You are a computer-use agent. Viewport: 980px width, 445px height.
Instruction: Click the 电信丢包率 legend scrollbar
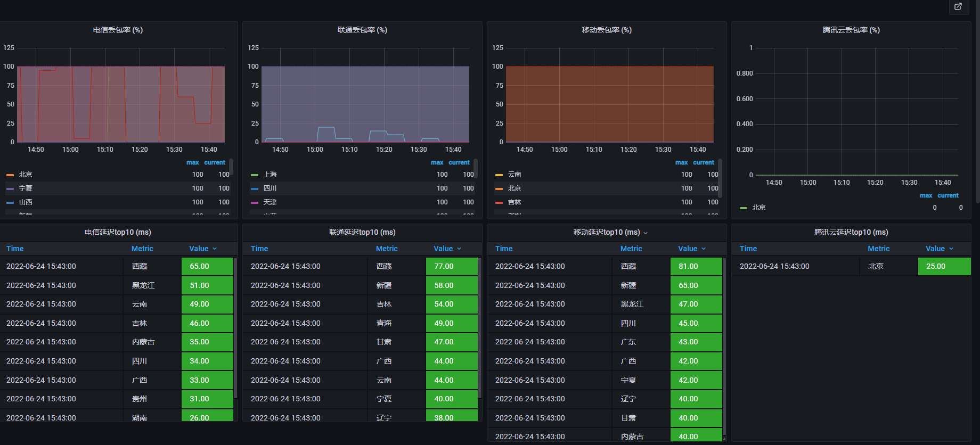(231, 168)
